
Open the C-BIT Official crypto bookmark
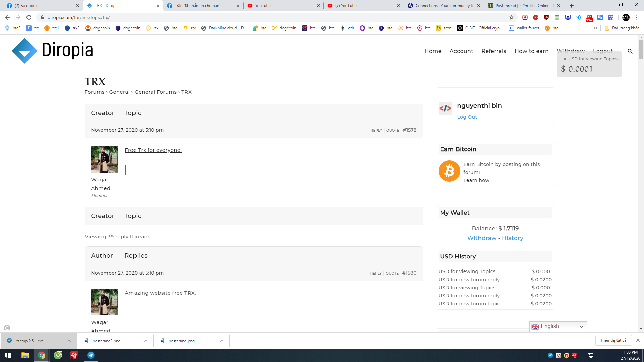point(480,28)
